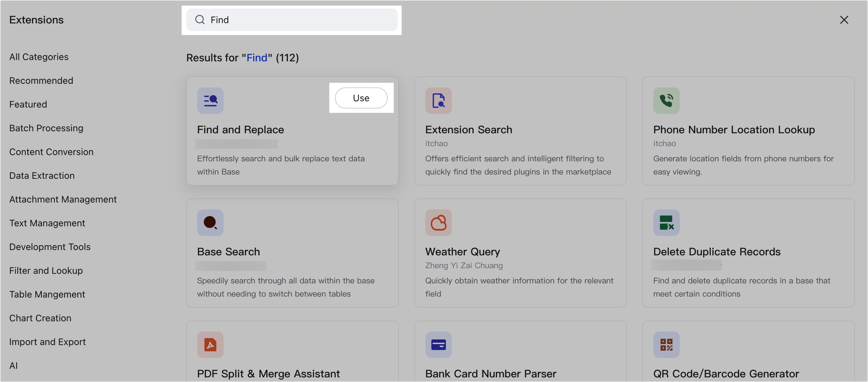Screen dimensions: 868x382
Task: Select the Data Extraction category
Action: [x=42, y=175]
